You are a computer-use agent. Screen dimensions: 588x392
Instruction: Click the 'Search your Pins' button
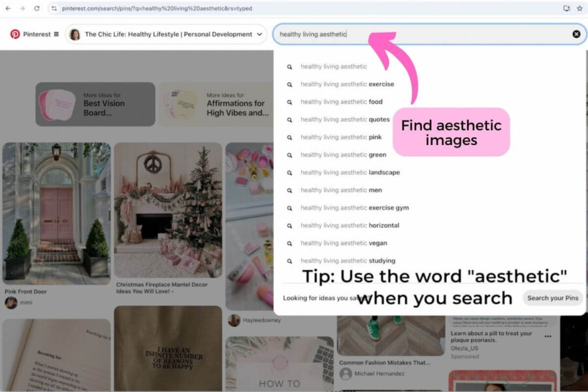[x=553, y=298]
